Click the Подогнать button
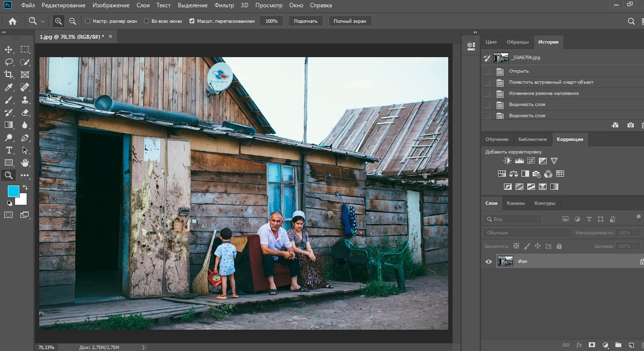644x351 pixels. point(306,21)
